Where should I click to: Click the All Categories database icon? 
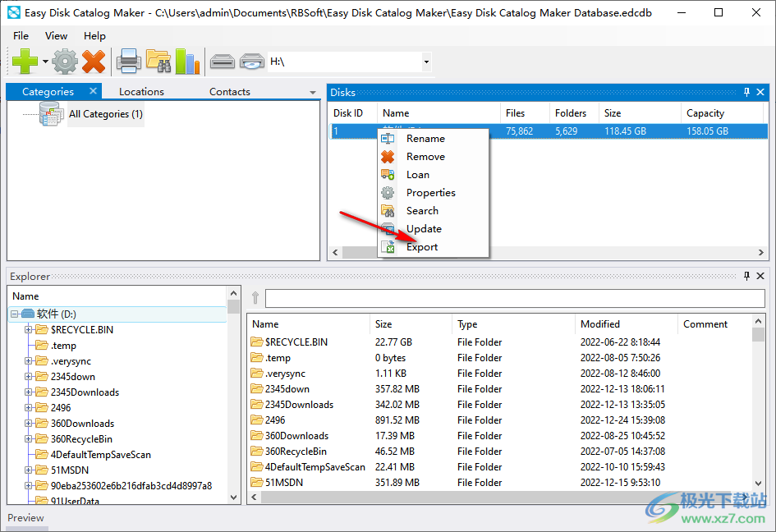(x=52, y=114)
